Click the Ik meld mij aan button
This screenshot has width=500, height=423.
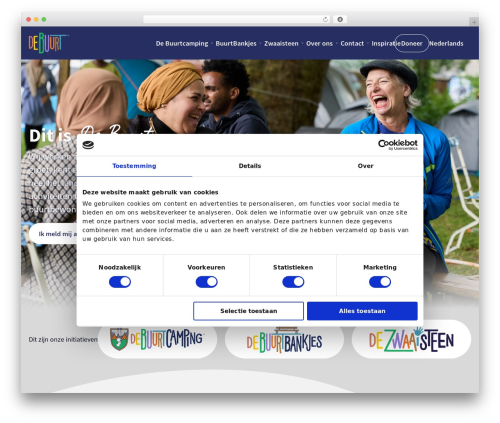pyautogui.click(x=53, y=234)
